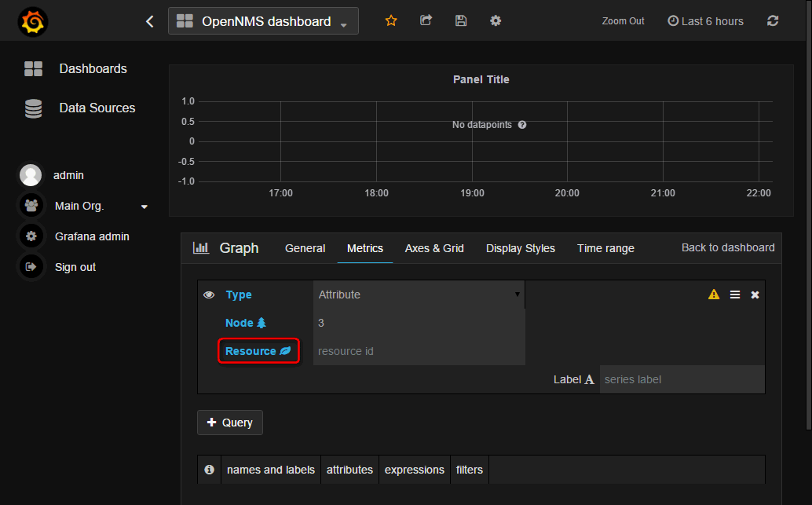Image resolution: width=812 pixels, height=505 pixels.
Task: Switch to the Display Styles tab
Action: tap(521, 249)
